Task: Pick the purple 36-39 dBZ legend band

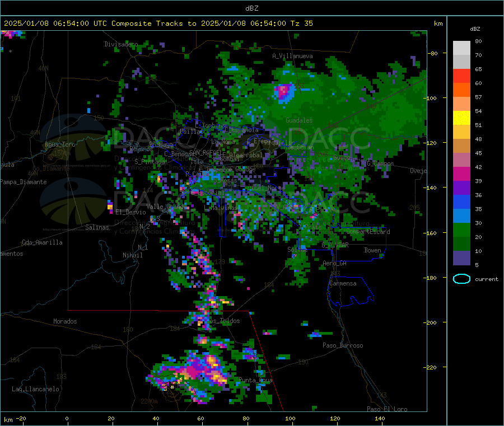Action: [x=461, y=188]
